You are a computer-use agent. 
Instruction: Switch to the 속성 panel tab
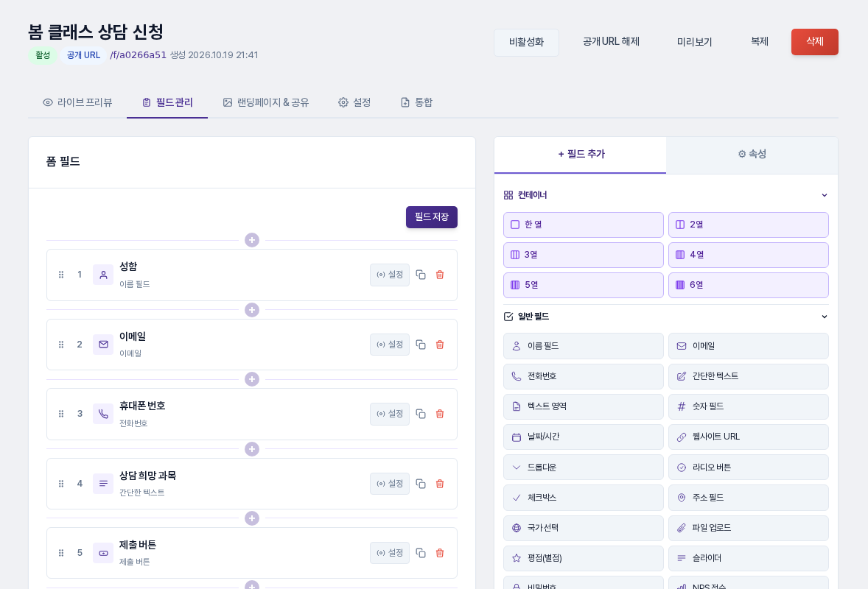tap(752, 155)
